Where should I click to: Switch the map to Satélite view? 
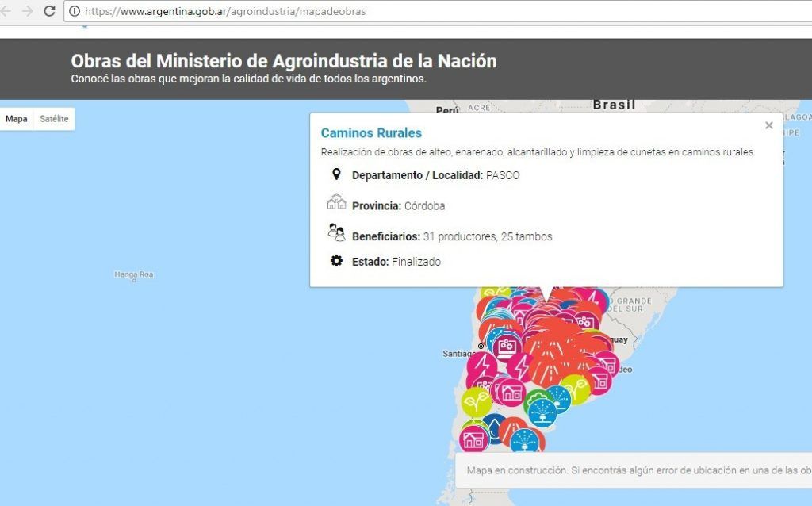tap(54, 119)
